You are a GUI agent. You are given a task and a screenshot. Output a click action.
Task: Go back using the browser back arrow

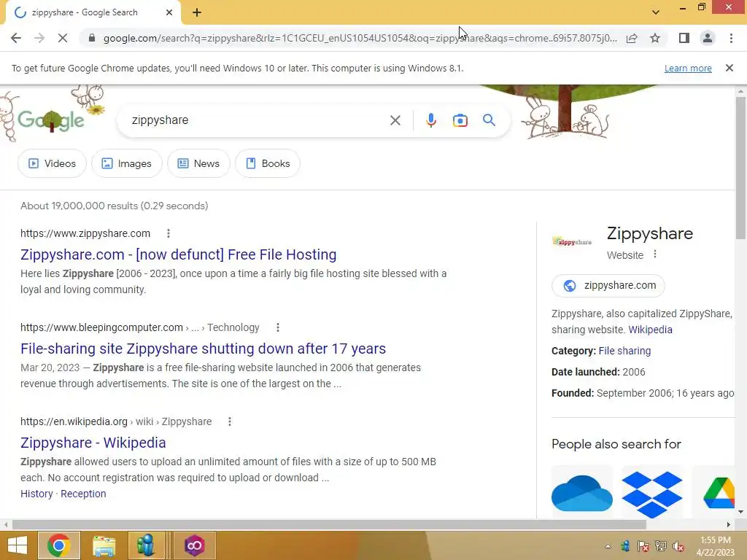[16, 38]
